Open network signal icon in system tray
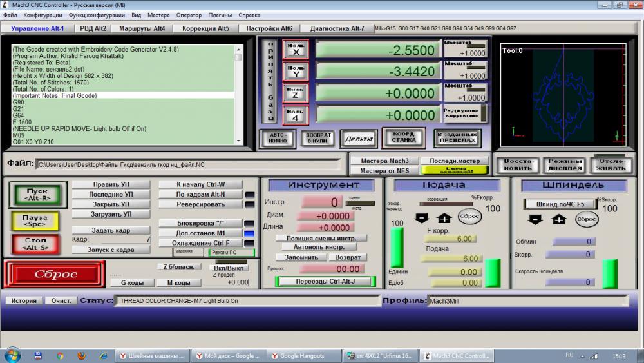Image resolution: width=644 pixels, height=363 pixels. [x=594, y=356]
